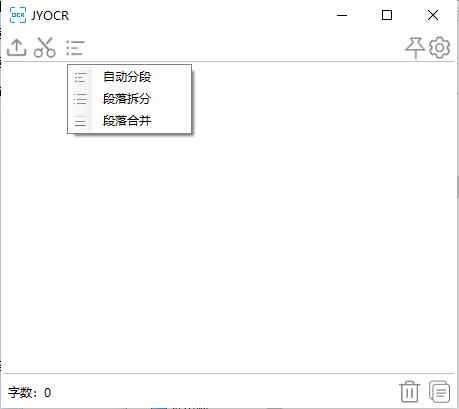Open the upload image icon
The width and height of the screenshot is (459, 409).
click(16, 48)
